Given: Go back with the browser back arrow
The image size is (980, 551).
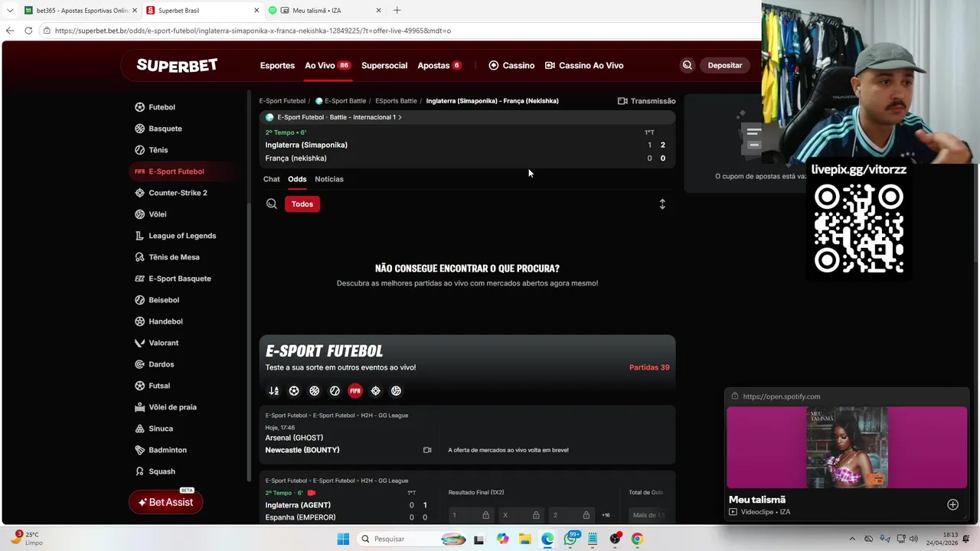Looking at the screenshot, I should pyautogui.click(x=9, y=31).
